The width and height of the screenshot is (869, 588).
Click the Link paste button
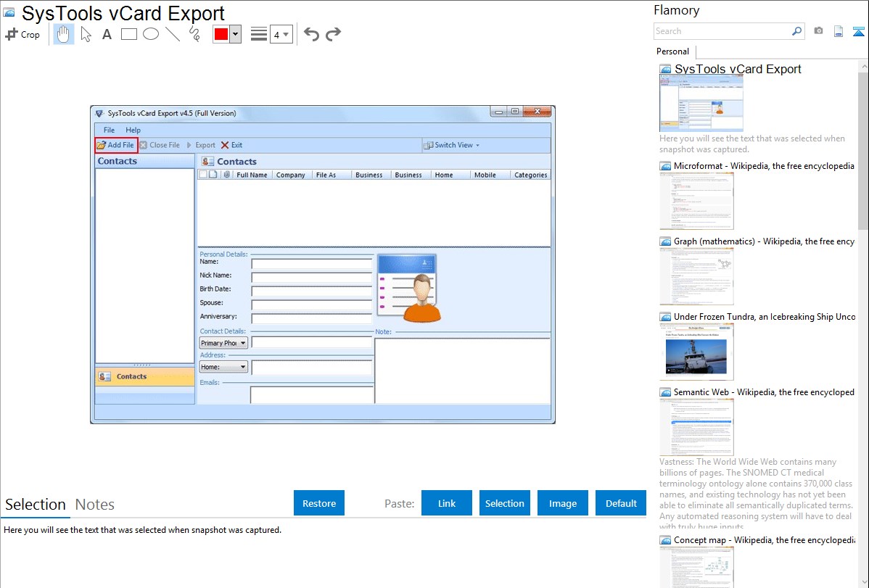447,503
